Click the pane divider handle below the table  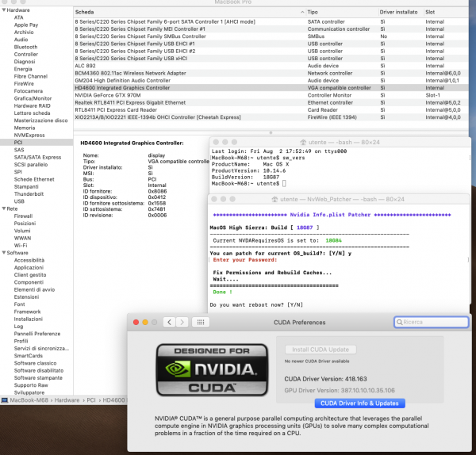(x=271, y=132)
